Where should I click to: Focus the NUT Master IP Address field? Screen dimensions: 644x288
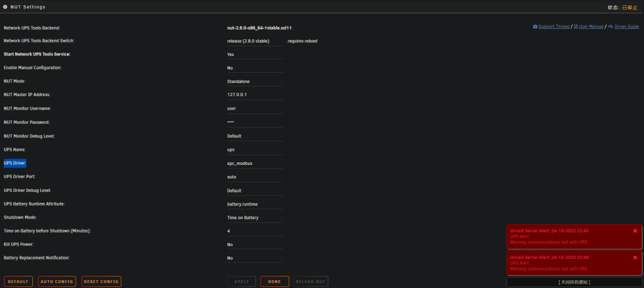254,95
